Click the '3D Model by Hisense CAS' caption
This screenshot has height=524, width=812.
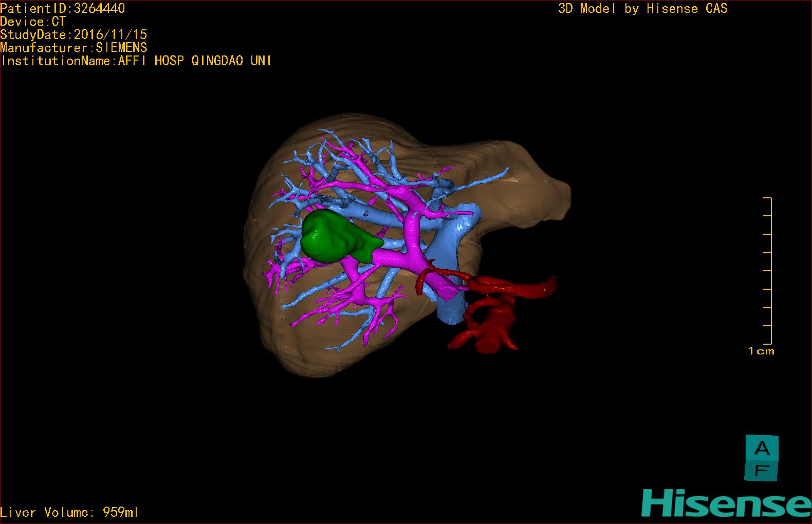click(643, 9)
